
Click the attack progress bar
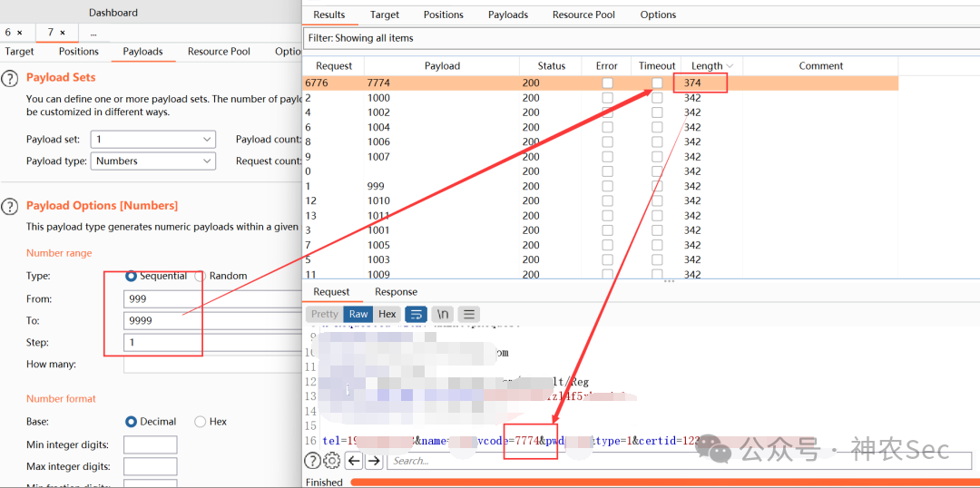point(665,483)
